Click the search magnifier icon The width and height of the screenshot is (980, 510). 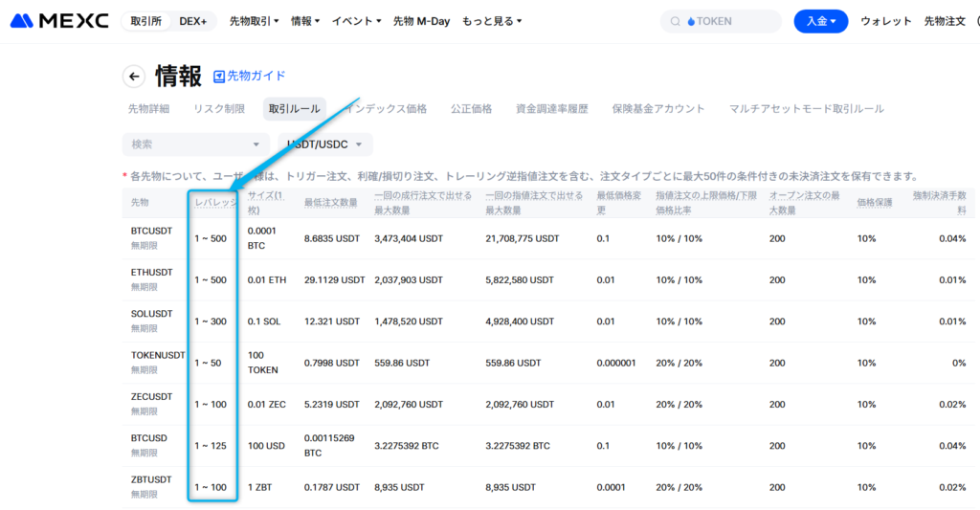pos(675,21)
